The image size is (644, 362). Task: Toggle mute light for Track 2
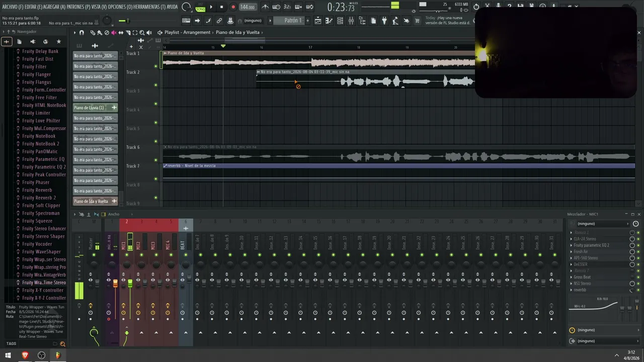coord(155,85)
